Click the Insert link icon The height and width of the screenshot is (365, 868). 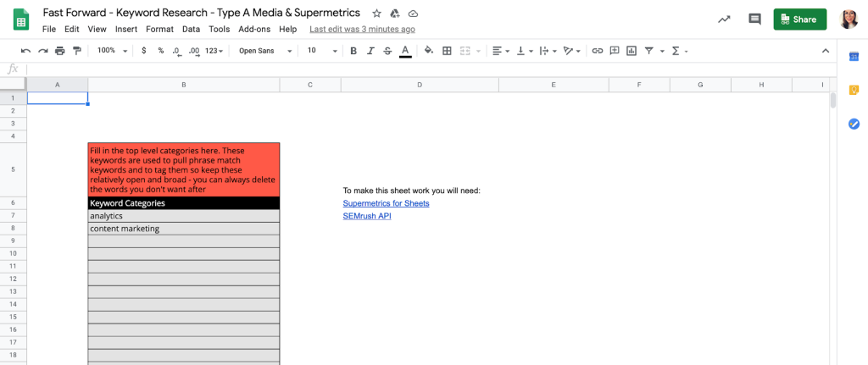(x=598, y=51)
